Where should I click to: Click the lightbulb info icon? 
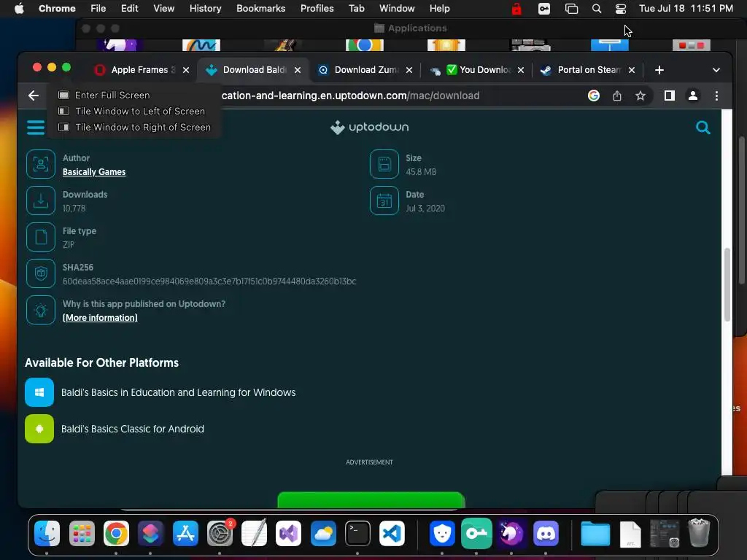pos(41,310)
